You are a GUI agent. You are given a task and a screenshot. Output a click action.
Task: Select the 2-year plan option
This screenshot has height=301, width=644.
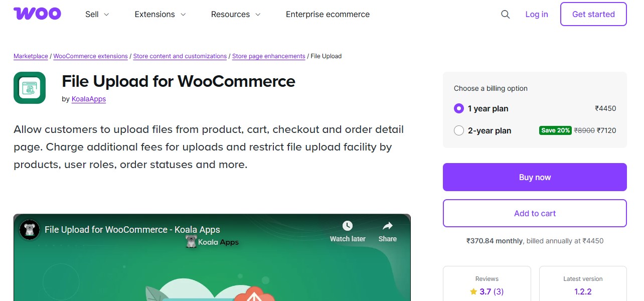[x=459, y=130]
